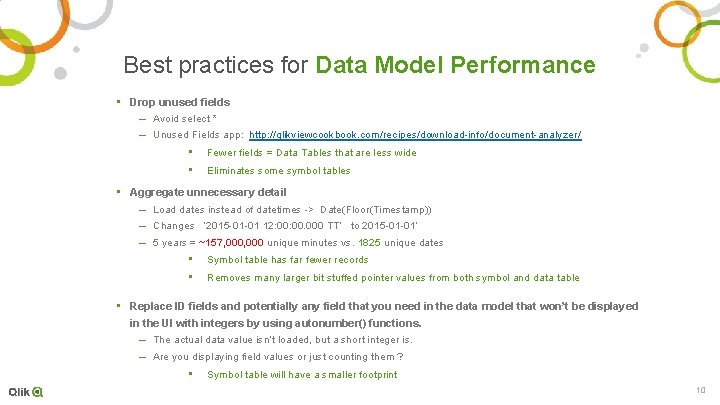The width and height of the screenshot is (720, 405).
Task: Select the "Unused Fields app:" label
Action: pyautogui.click(x=198, y=135)
